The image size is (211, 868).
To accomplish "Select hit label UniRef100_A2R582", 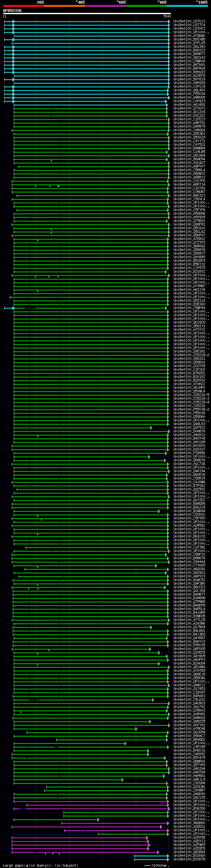I will (x=190, y=526).
